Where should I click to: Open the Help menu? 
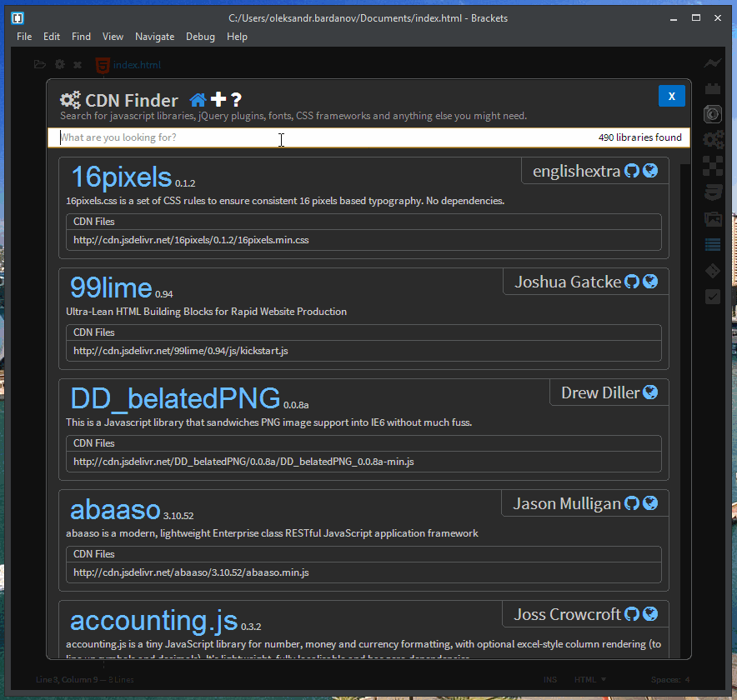click(237, 37)
